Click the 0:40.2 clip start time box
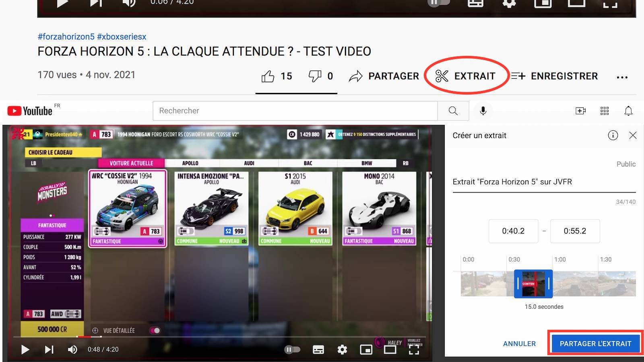 (513, 231)
